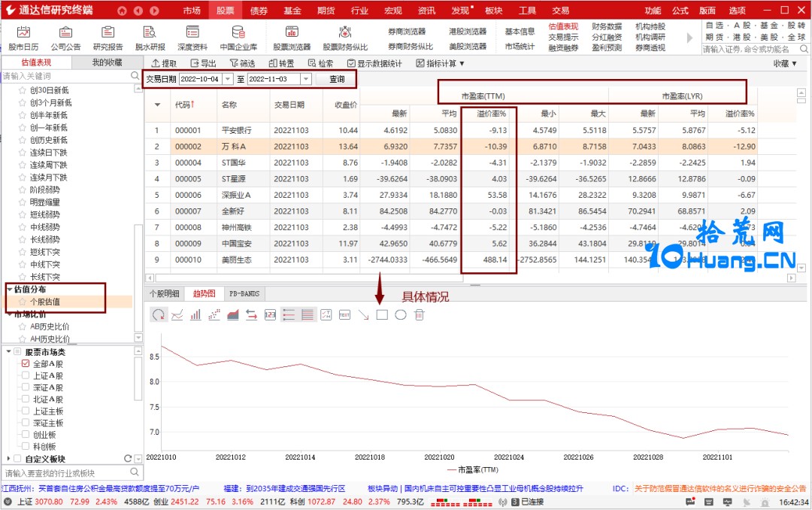The width and height of the screenshot is (812, 510).
Task: Switch to the 个股明细 tab
Action: (x=165, y=293)
